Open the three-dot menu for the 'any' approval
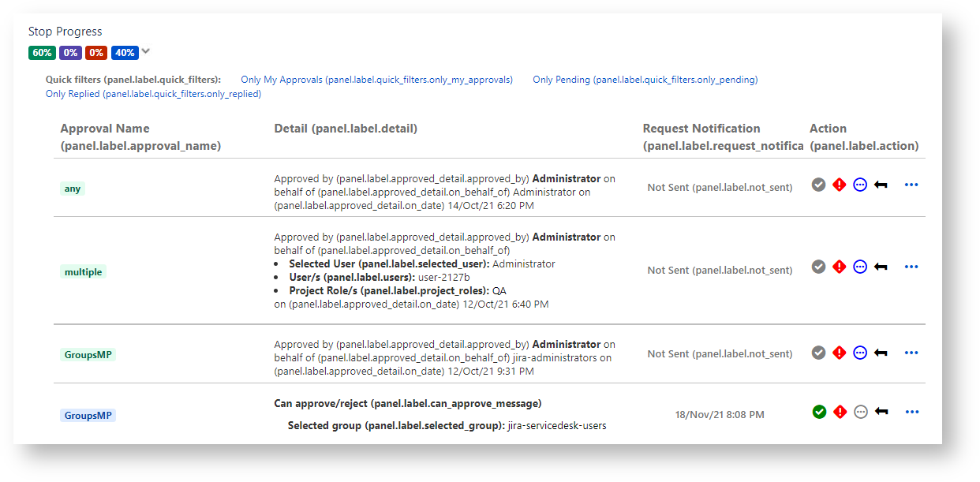The height and width of the screenshot is (482, 980). (911, 185)
